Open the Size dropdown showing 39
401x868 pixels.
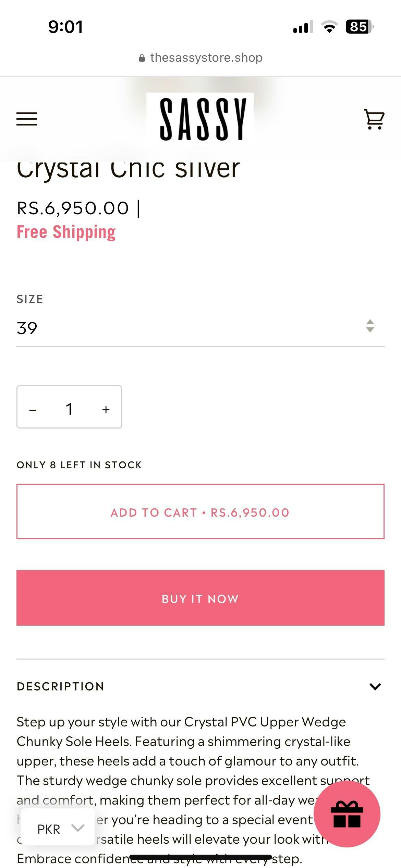coord(200,328)
